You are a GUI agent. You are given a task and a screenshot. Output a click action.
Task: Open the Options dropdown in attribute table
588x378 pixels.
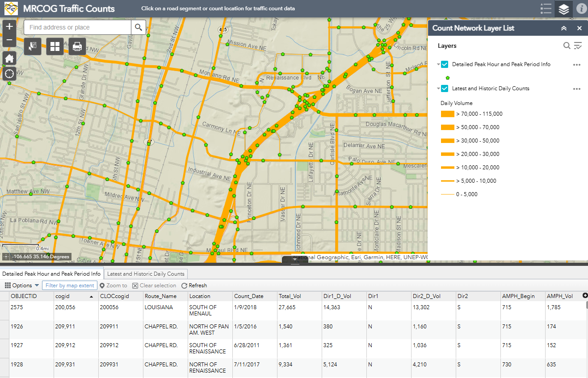click(21, 285)
